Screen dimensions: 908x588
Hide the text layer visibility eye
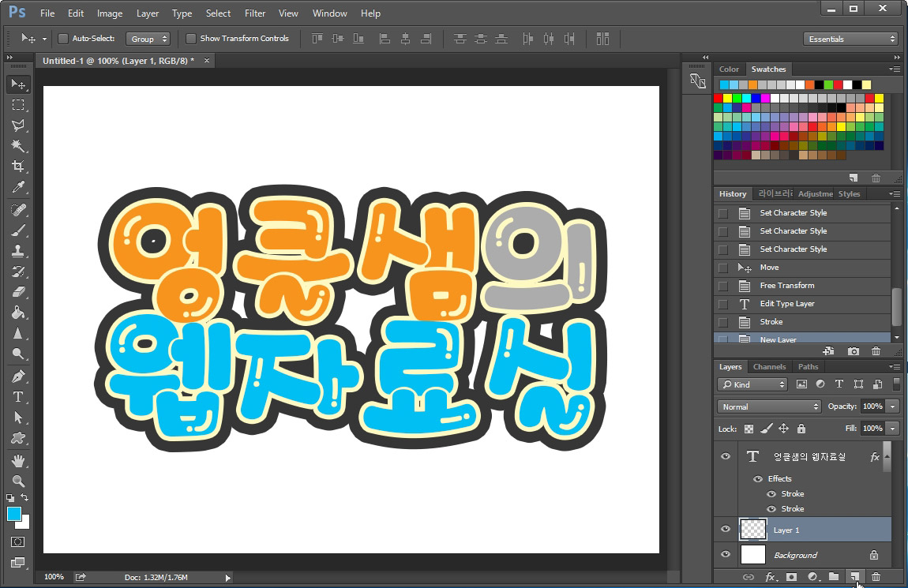click(x=726, y=457)
